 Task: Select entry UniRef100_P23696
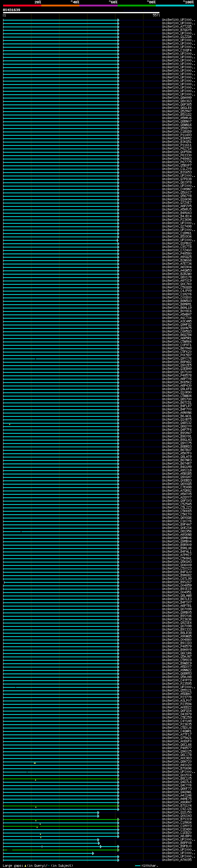pyautogui.click(x=177, y=220)
